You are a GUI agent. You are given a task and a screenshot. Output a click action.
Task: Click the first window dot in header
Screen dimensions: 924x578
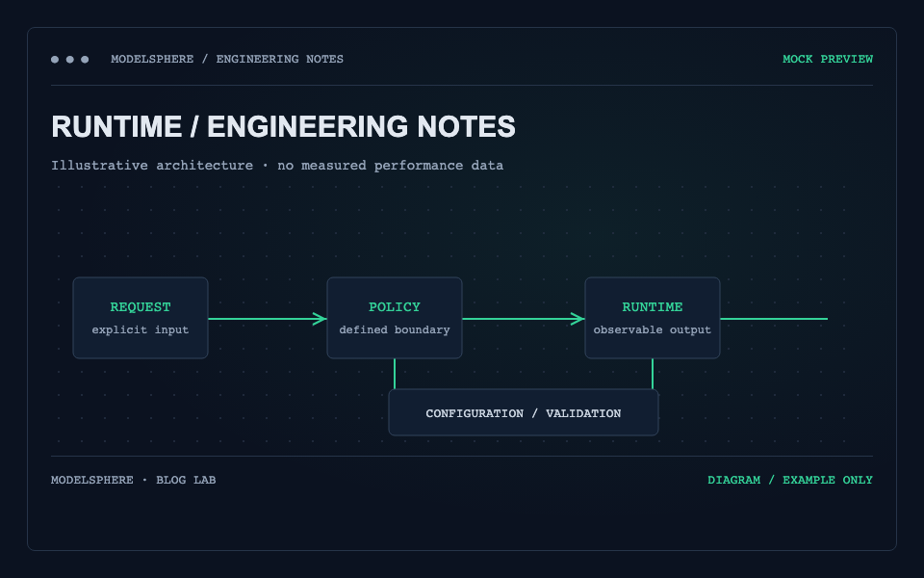pos(55,59)
